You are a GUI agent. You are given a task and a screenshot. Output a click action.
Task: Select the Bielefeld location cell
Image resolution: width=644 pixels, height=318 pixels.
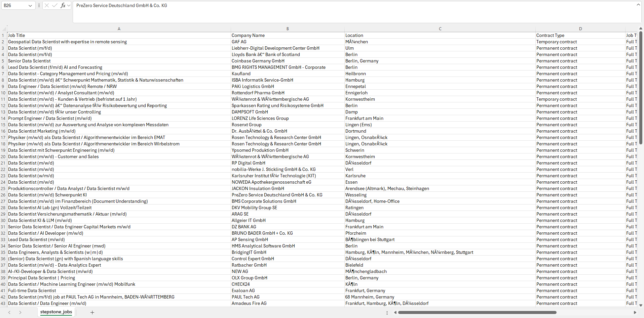click(440, 265)
